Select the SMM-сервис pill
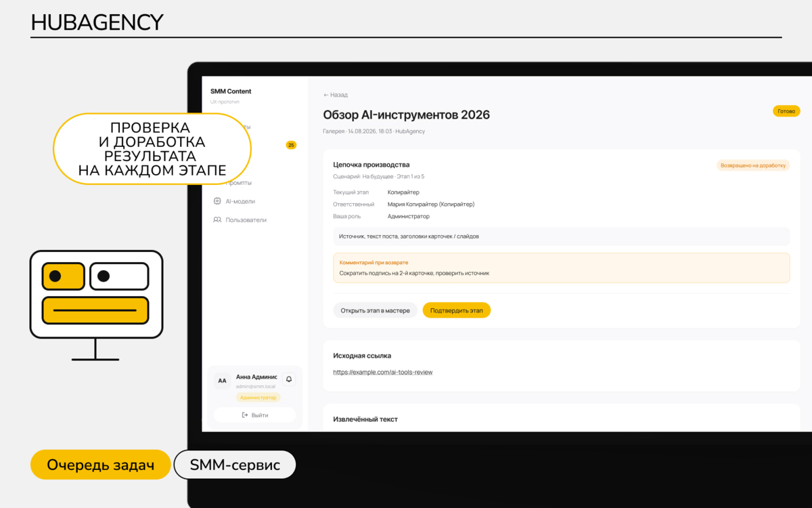The width and height of the screenshot is (812, 508). coord(235,465)
